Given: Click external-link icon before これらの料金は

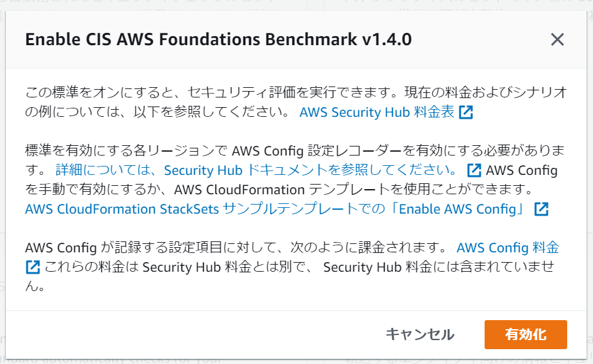Looking at the screenshot, I should point(33,267).
